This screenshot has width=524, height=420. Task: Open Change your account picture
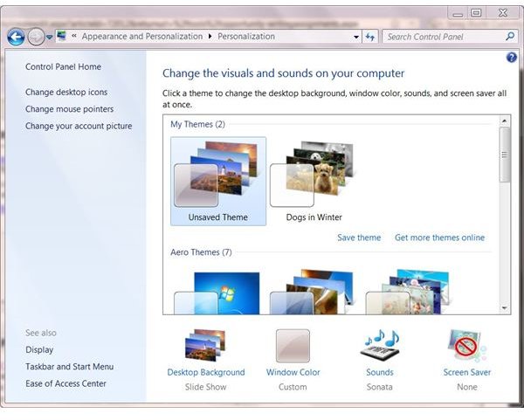click(x=79, y=127)
